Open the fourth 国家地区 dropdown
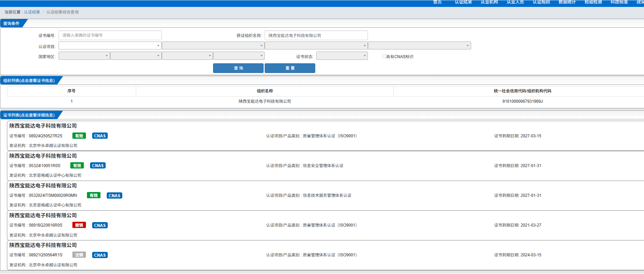This screenshot has width=644, height=274. pos(239,56)
